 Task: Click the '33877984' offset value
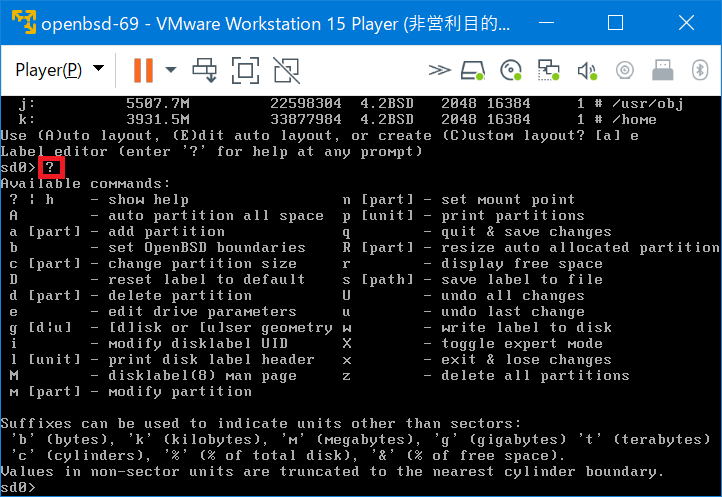pos(306,120)
